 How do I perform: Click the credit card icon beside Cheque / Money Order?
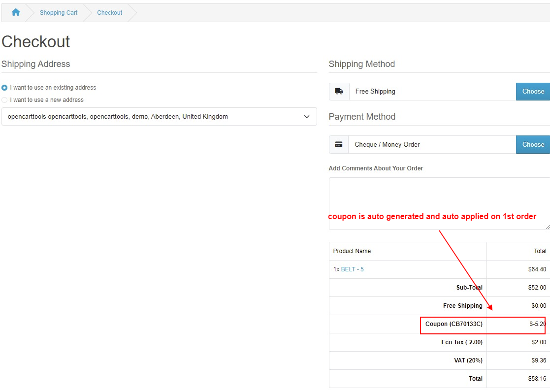click(338, 145)
